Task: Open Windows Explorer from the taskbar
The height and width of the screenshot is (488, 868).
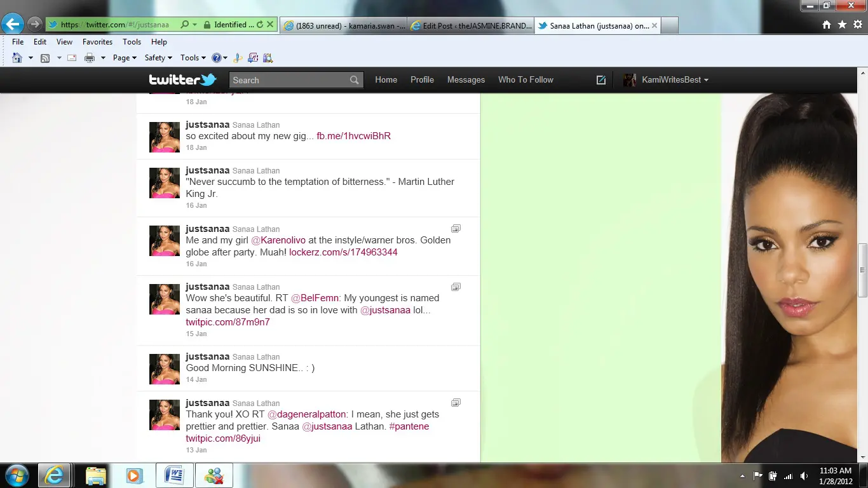Action: click(x=96, y=475)
